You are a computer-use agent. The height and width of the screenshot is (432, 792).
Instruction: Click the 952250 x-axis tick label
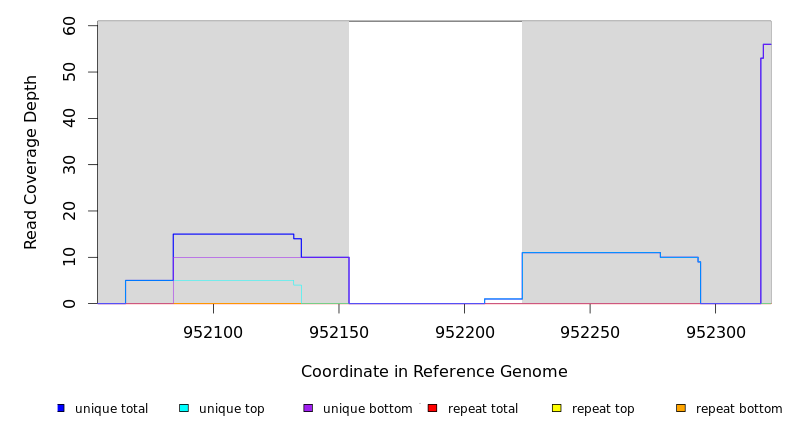coord(590,331)
